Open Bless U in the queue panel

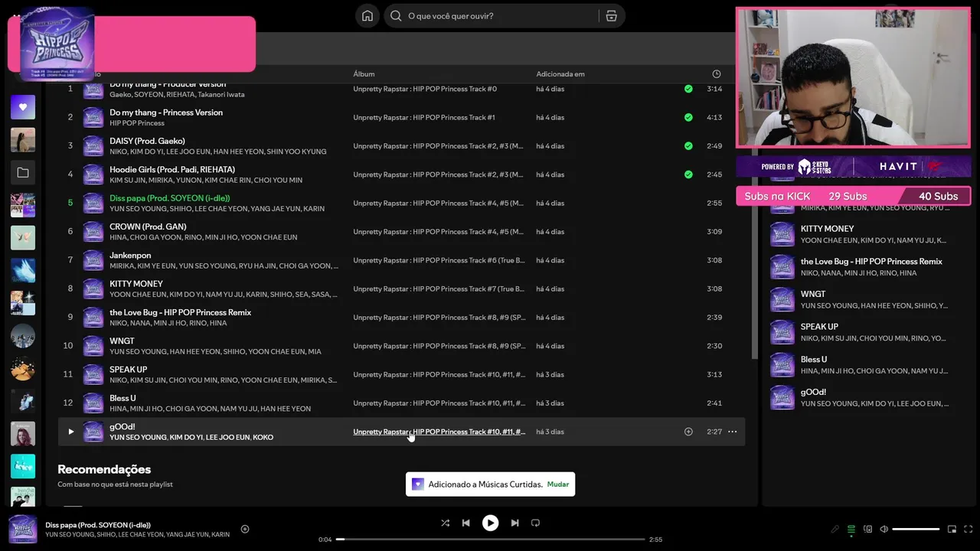click(x=814, y=359)
